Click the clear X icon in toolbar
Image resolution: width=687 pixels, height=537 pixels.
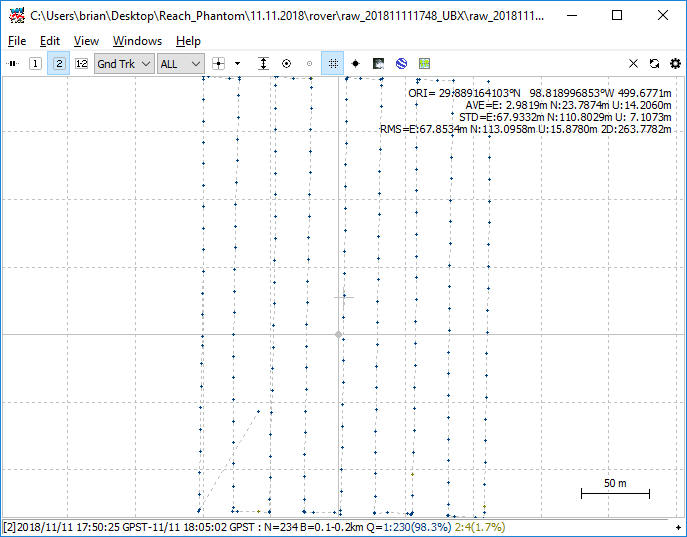[x=633, y=63]
